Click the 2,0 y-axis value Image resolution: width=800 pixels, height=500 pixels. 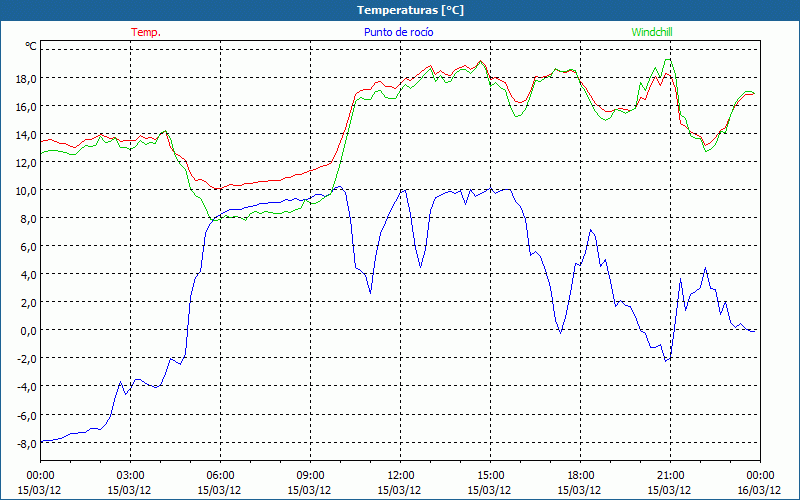[x=28, y=303]
